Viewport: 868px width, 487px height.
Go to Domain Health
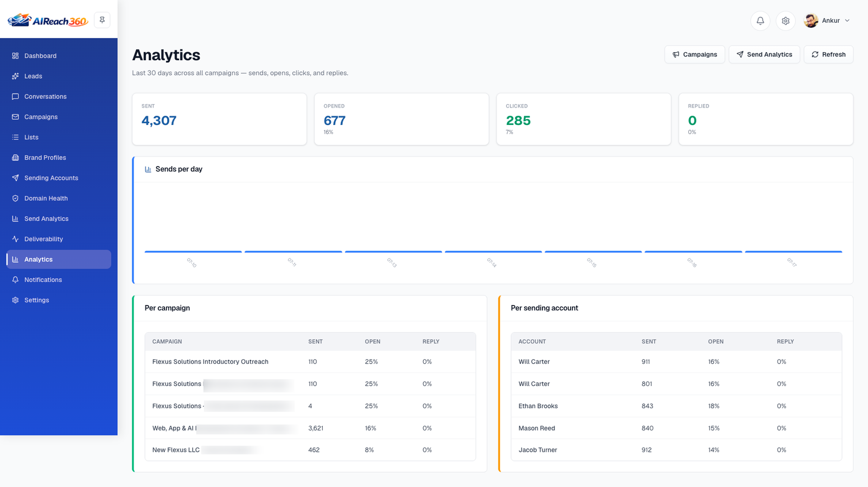point(59,198)
